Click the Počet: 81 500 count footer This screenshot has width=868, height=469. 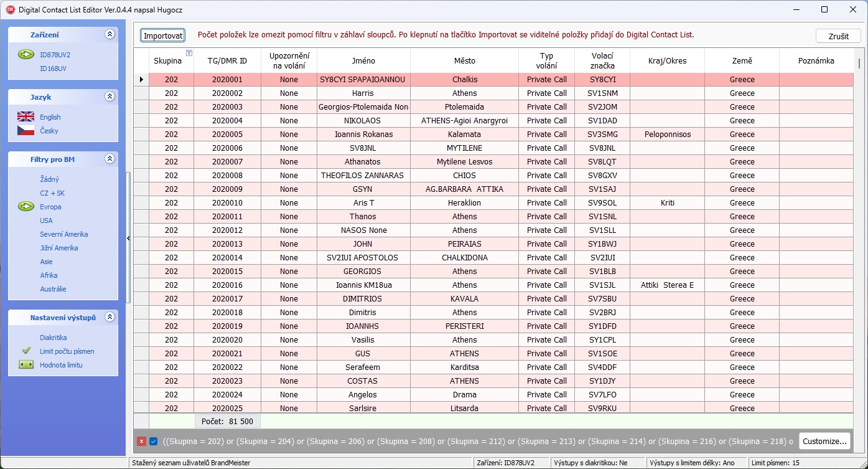(x=227, y=421)
